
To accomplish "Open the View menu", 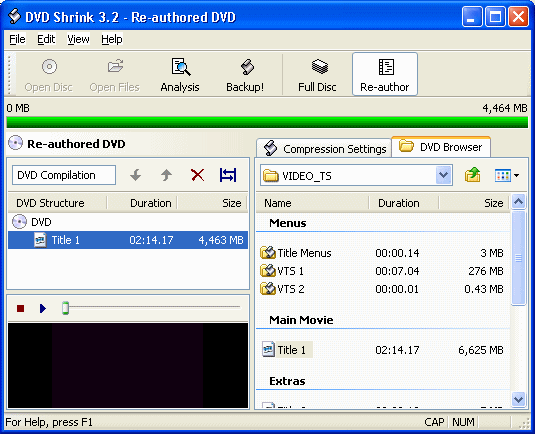I will (78, 39).
